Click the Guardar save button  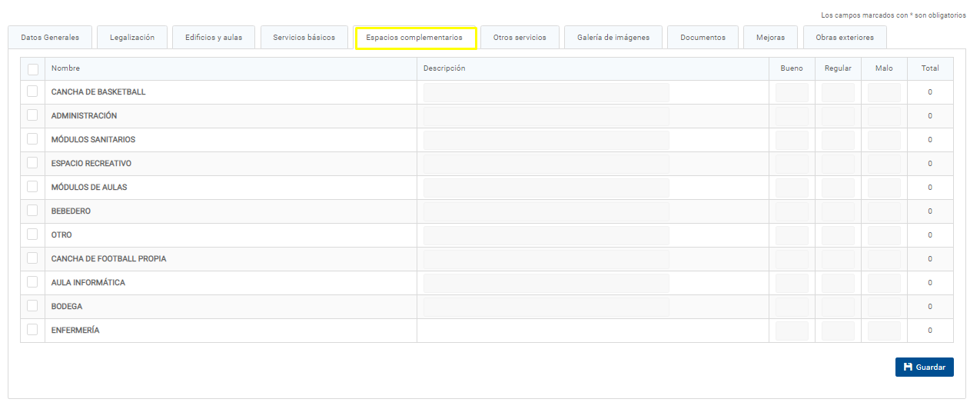click(x=924, y=367)
